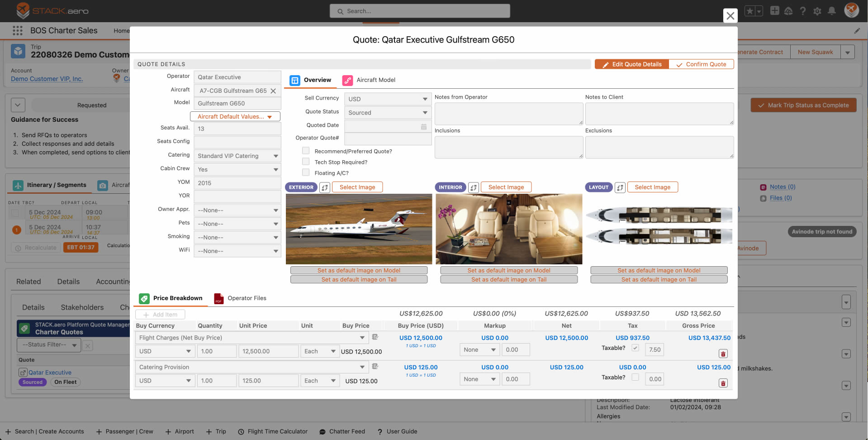Open the Pets dropdown
Screen dimensions: 868x440
coord(237,224)
